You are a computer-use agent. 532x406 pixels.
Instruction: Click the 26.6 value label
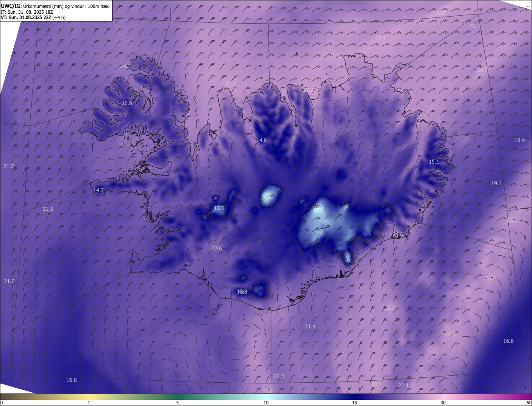(490, 279)
